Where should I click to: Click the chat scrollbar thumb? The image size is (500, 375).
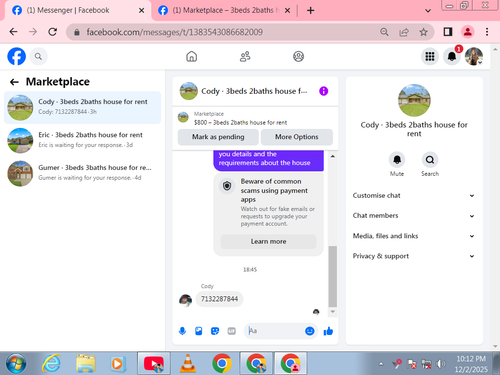coord(332,276)
